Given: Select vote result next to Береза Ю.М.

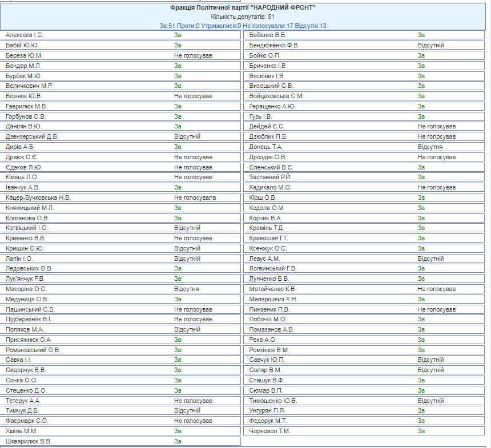Looking at the screenshot, I should [193, 55].
